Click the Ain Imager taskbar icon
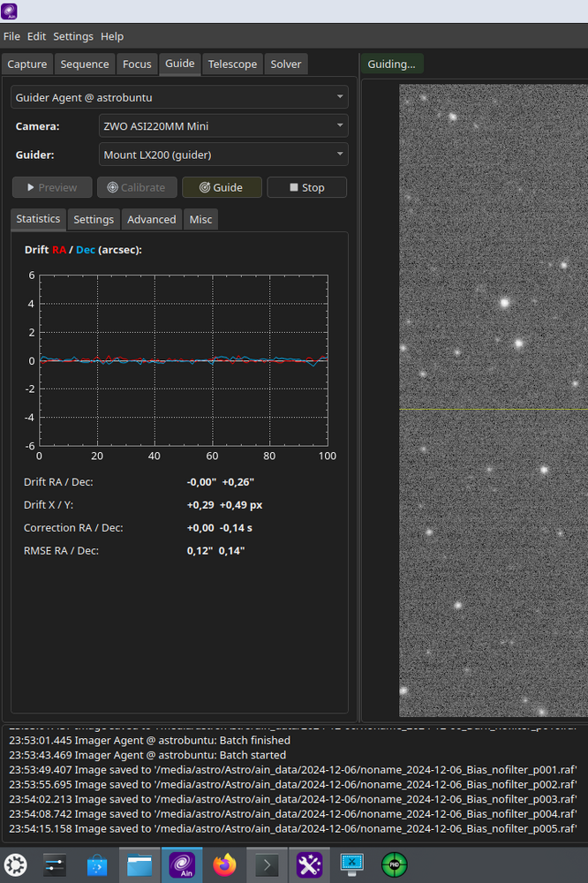The height and width of the screenshot is (883, 588). [182, 864]
